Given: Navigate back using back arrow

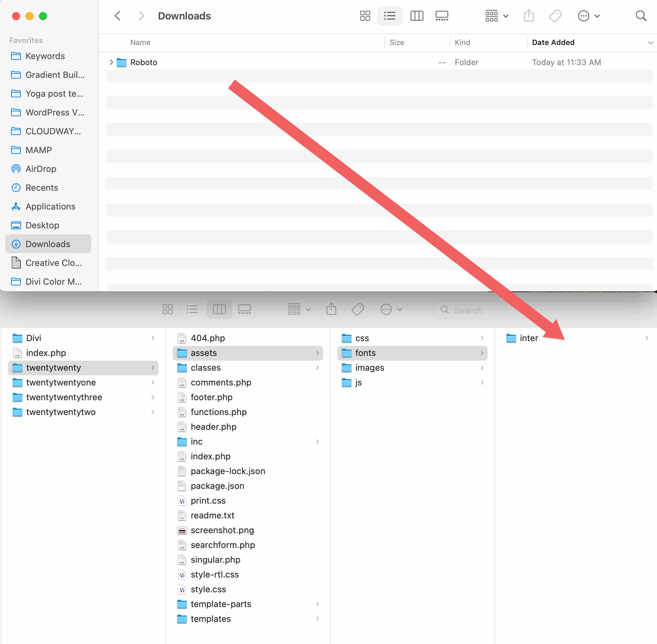Looking at the screenshot, I should 118,16.
